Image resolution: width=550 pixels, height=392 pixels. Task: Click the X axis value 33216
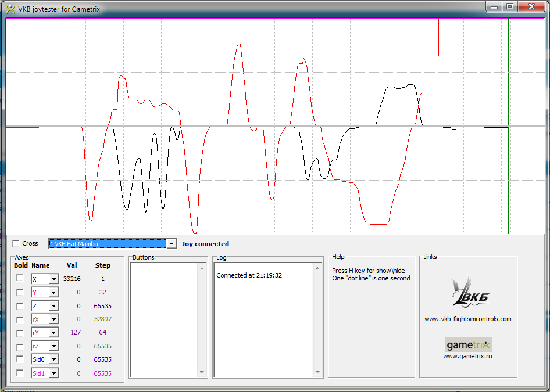(x=72, y=279)
